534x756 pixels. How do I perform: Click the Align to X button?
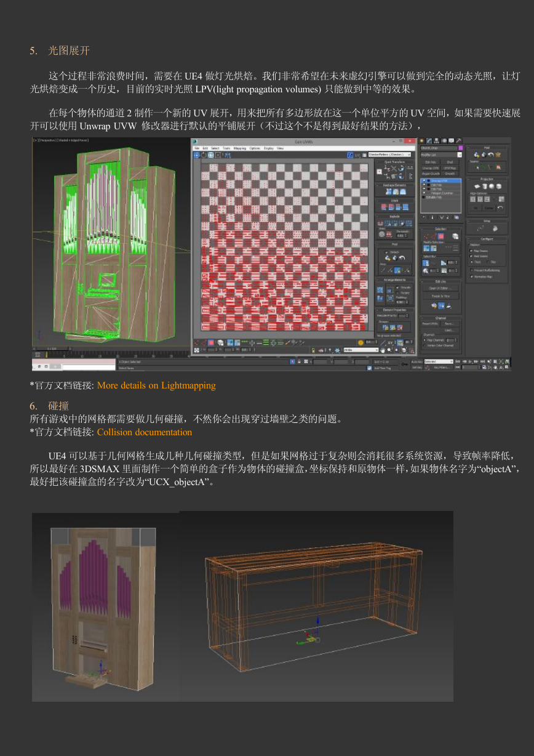point(473,199)
